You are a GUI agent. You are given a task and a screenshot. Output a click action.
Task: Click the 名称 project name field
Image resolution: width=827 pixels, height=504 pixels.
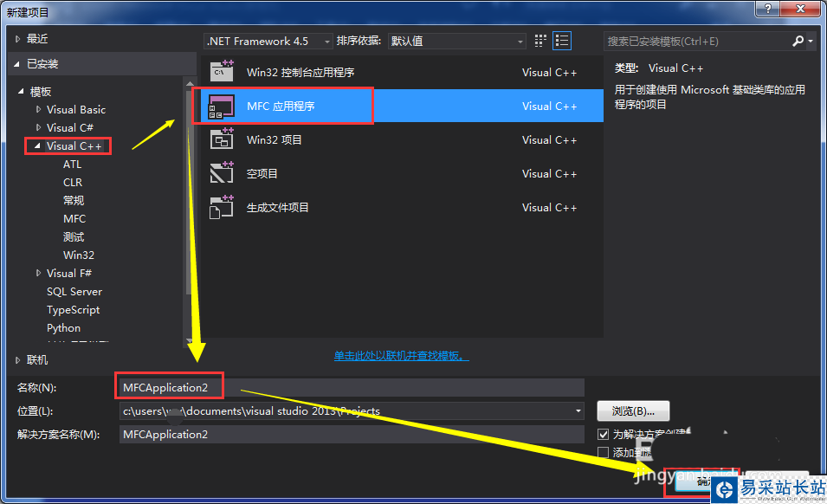[x=352, y=387]
